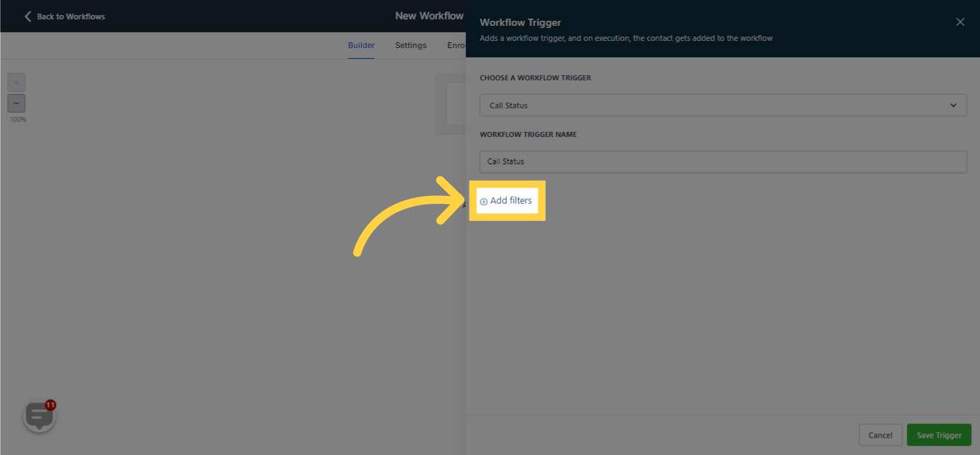
Task: Change the selected Call Status trigger type
Action: 722,105
